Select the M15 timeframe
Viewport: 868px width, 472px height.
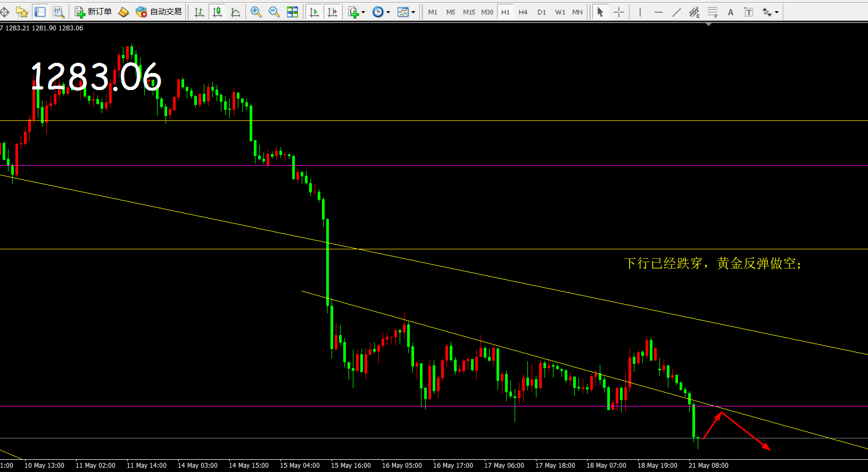point(469,12)
